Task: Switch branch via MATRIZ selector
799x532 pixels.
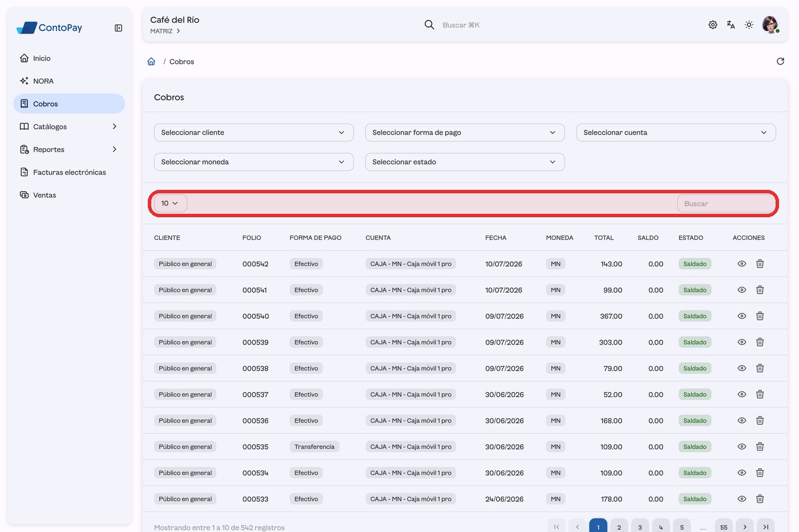Action: click(x=166, y=31)
